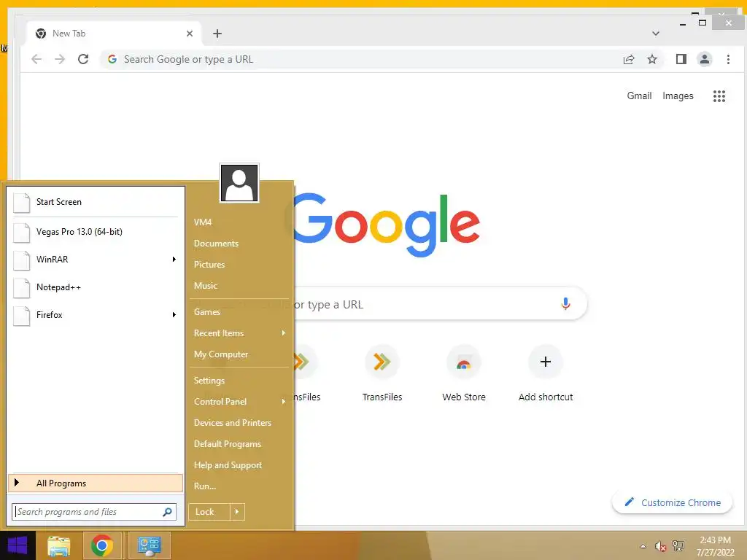Launch Notepad++ from Start menu
This screenshot has width=747, height=560.
pyautogui.click(x=96, y=287)
